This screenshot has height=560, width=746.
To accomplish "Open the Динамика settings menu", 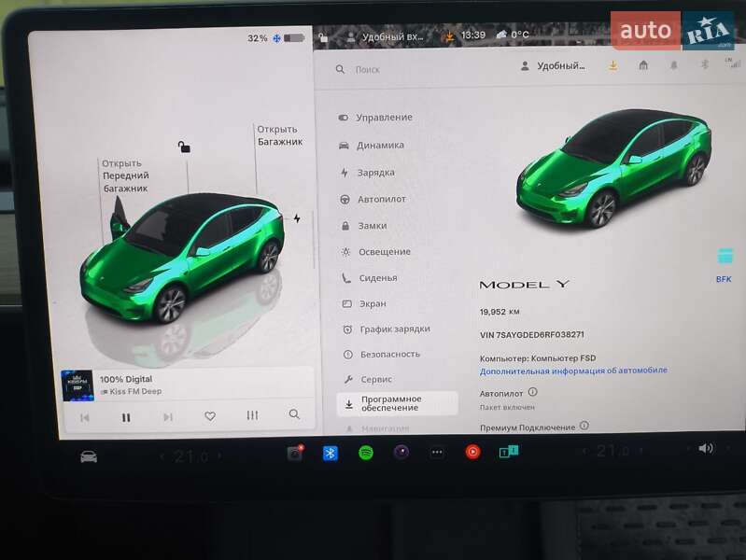I will coord(372,145).
